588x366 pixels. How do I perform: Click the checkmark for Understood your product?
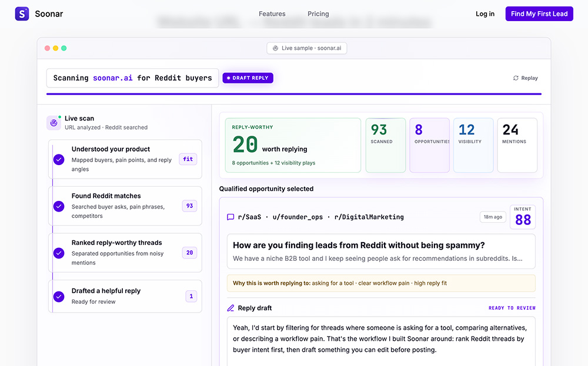(59, 160)
